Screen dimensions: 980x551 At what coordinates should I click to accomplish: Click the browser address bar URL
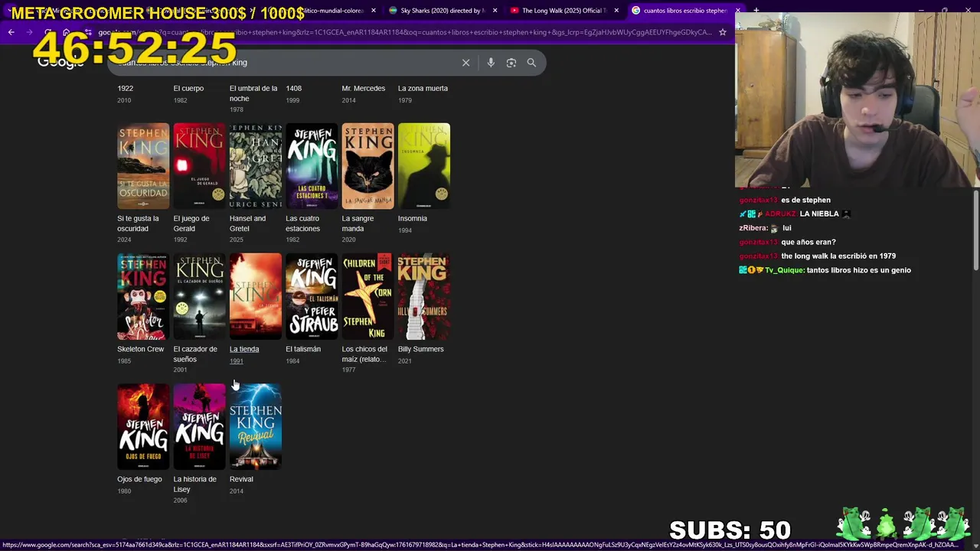click(404, 32)
